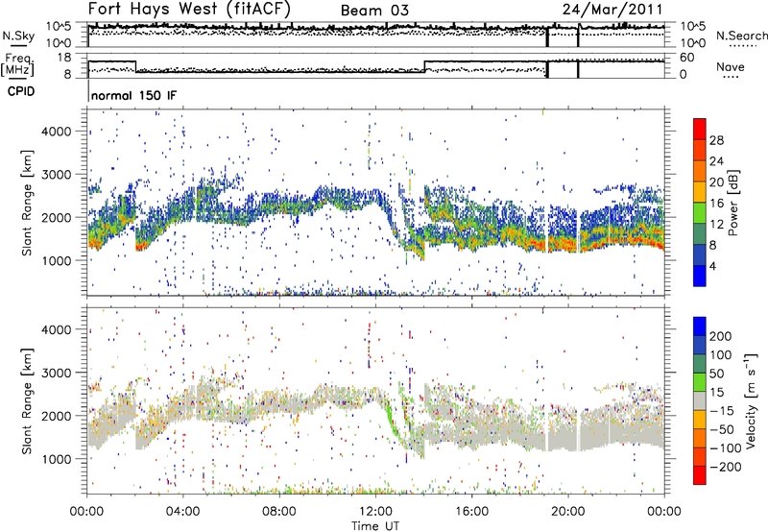Viewport: 768px width, 532px height.
Task: Click the frequency and Nave panel plot
Action: 375,65
